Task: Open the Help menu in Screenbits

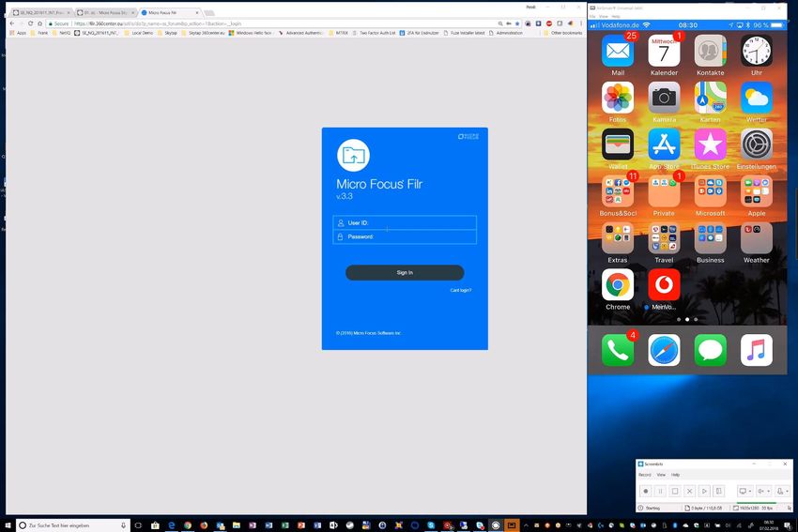Action: point(675,475)
